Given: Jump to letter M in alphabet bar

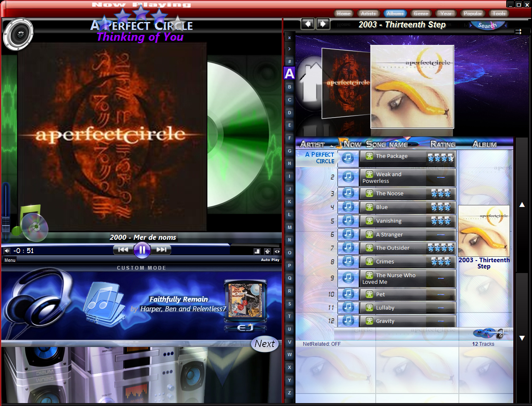Looking at the screenshot, I should click(289, 227).
